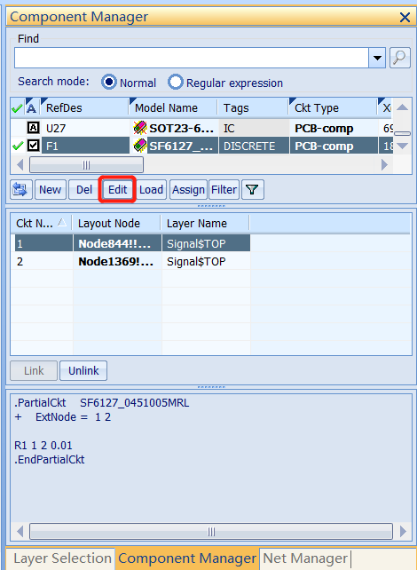Click PCB-comp cell in F1 row
417x570 pixels.
click(x=333, y=146)
